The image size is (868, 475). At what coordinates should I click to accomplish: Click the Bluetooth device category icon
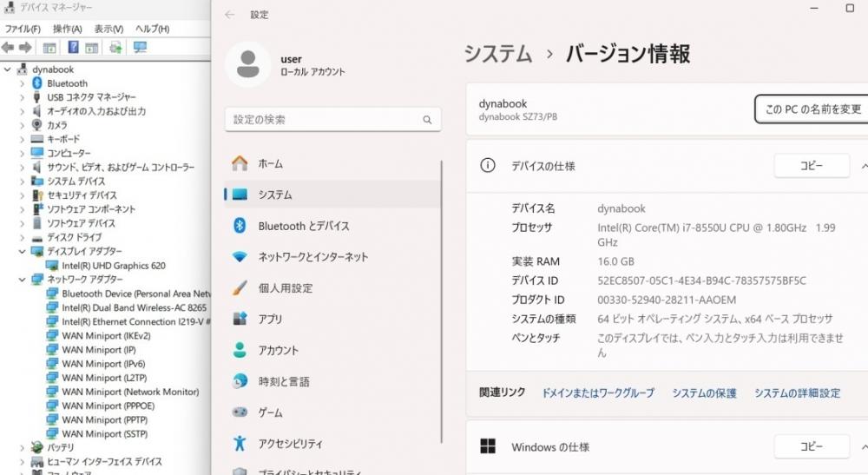[x=37, y=83]
